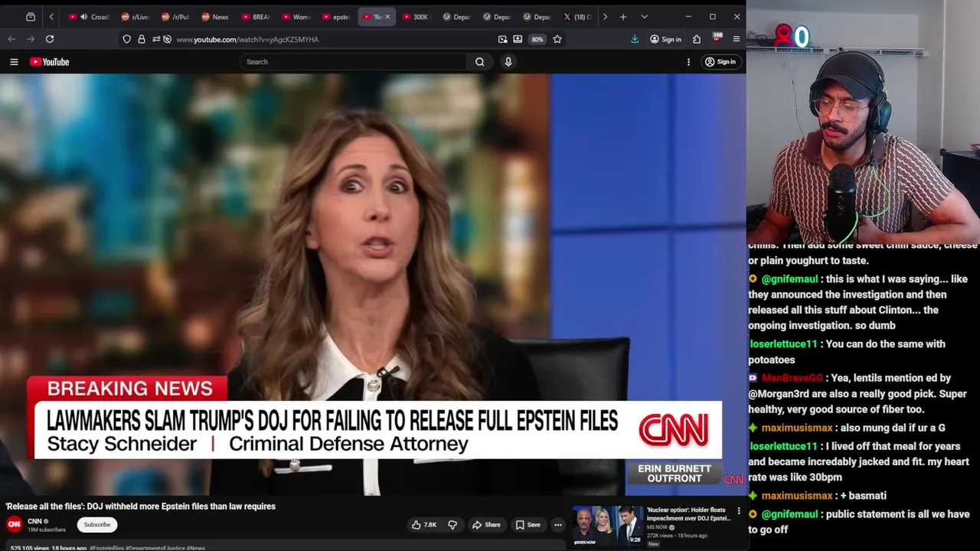980x551 pixels.
Task: Switch to the BREAKING YouTube tab
Action: pyautogui.click(x=256, y=17)
